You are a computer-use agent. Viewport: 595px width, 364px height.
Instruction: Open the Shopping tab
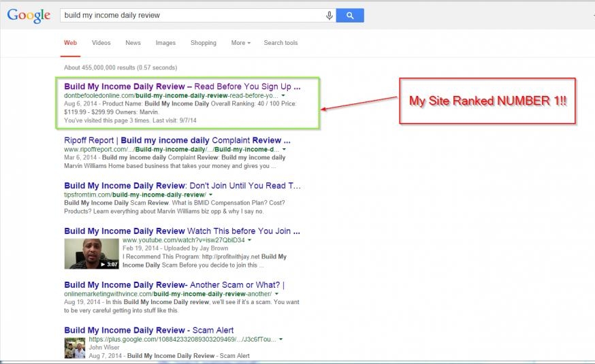pos(204,43)
